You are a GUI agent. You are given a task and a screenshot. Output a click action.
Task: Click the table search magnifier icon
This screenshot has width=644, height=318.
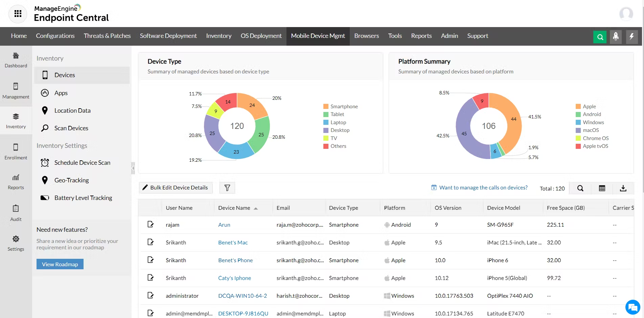580,188
